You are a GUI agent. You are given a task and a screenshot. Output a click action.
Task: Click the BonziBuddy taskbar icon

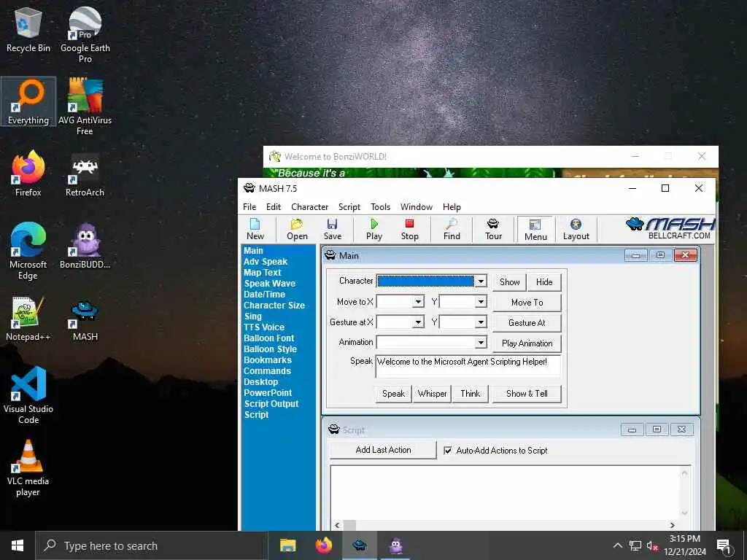click(x=396, y=545)
